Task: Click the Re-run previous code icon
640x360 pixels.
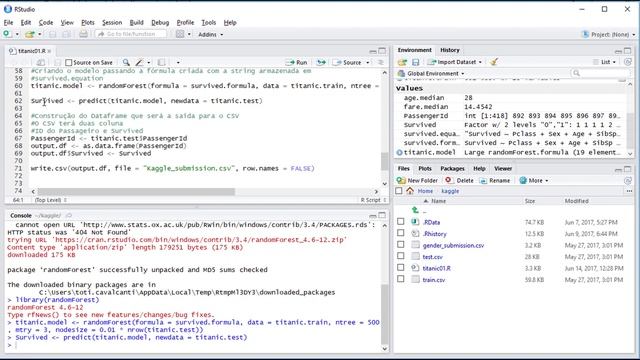Action: click(321, 62)
